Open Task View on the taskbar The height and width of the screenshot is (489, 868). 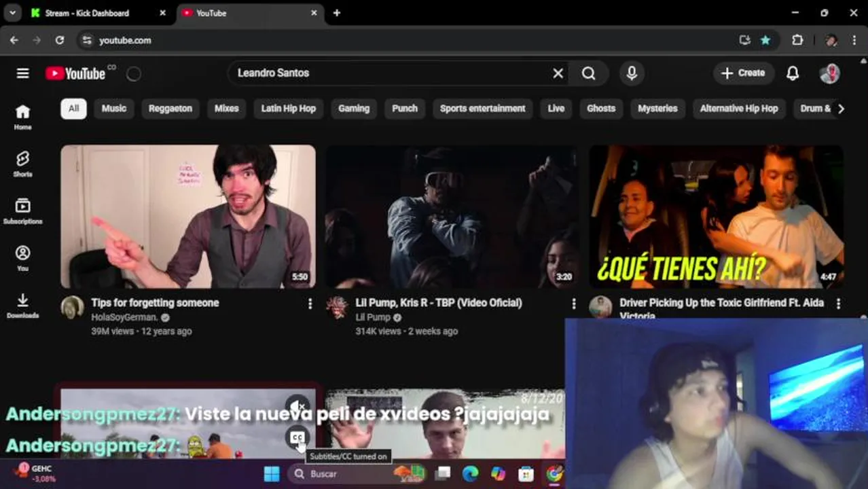443,474
